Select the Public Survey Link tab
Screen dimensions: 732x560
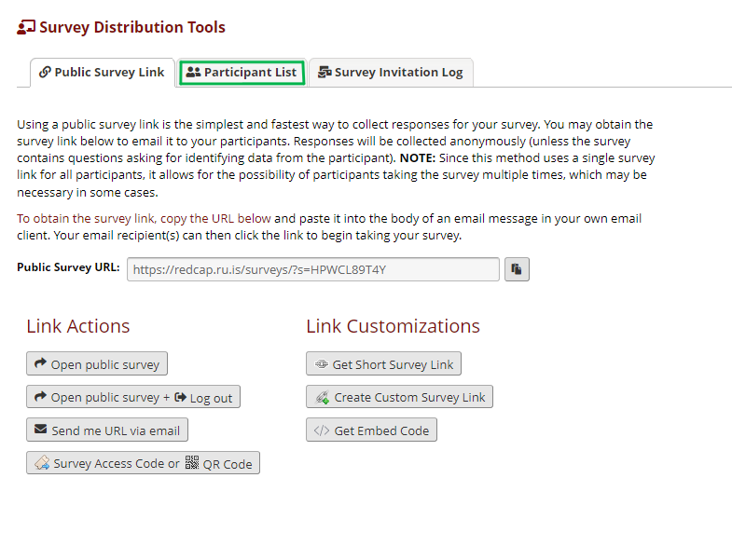pos(103,73)
